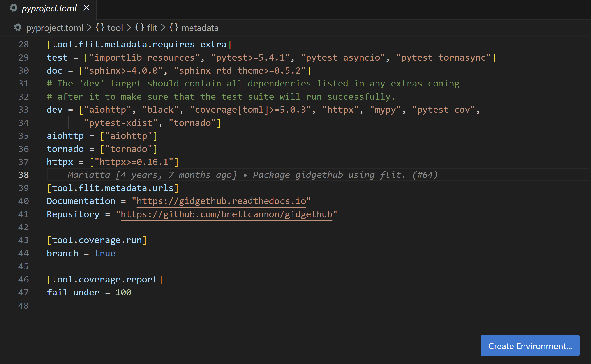
Task: Click the blame annotation from Mariatta on line 38
Action: coord(252,175)
